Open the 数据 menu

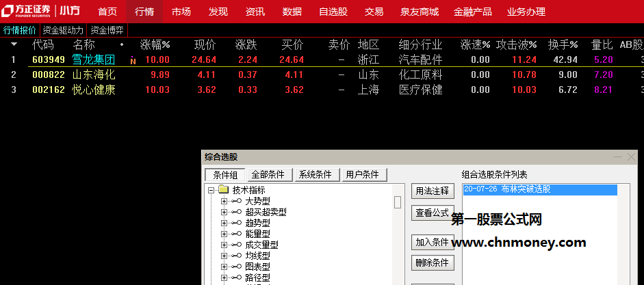click(x=292, y=12)
